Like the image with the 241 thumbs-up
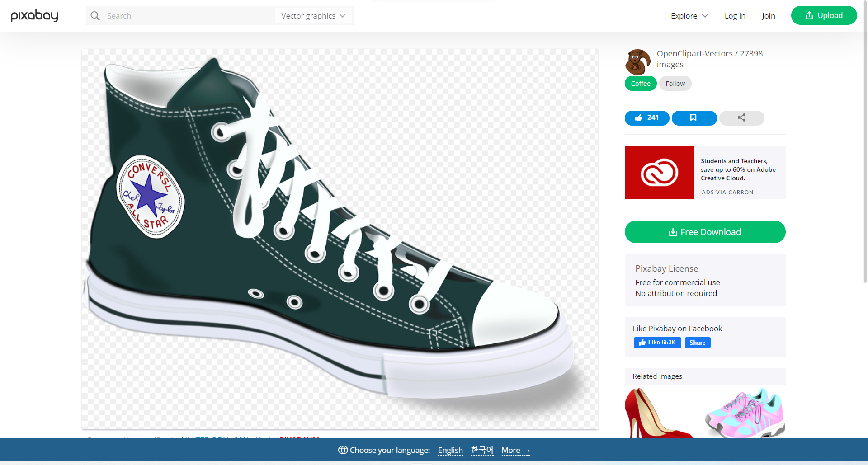 (647, 118)
